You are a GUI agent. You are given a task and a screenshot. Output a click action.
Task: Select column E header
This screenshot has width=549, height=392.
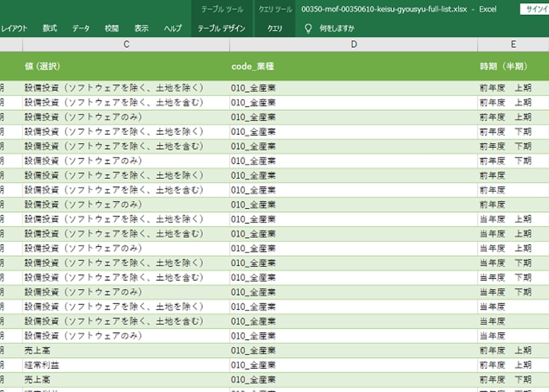[513, 45]
